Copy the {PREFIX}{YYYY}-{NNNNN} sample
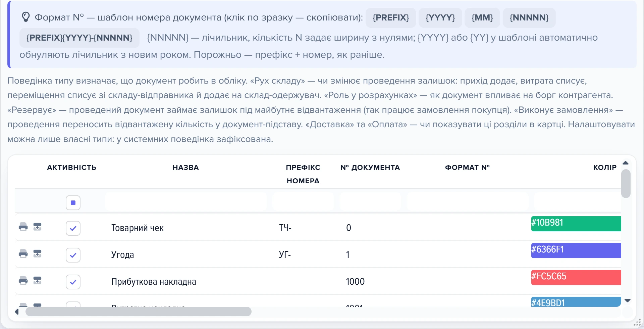 coord(79,38)
